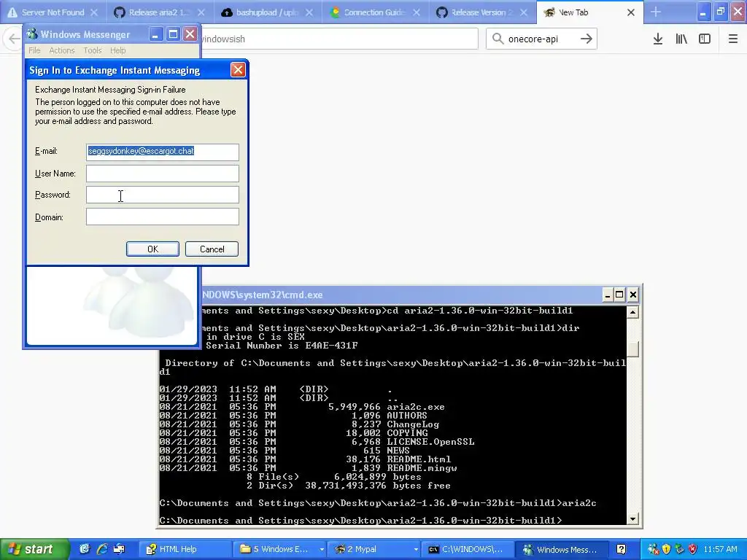Click LICENSE.OpenSSL in the directory listing
The height and width of the screenshot is (560, 747).
pos(430,442)
